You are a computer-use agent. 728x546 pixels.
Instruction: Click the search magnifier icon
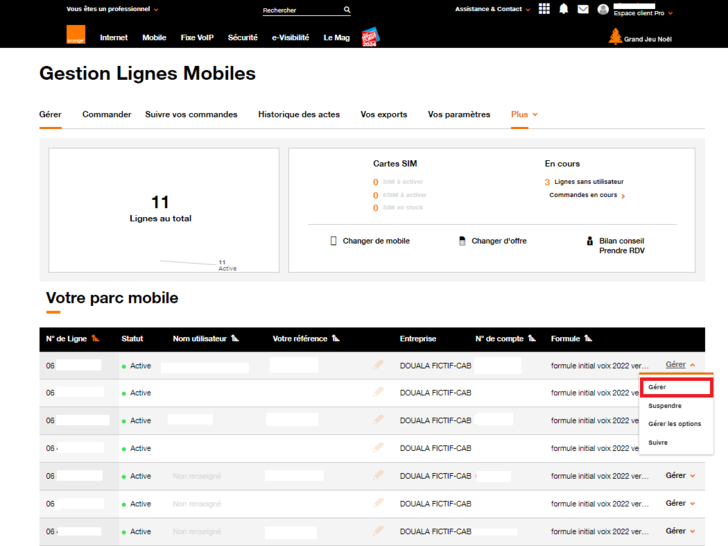pyautogui.click(x=347, y=10)
